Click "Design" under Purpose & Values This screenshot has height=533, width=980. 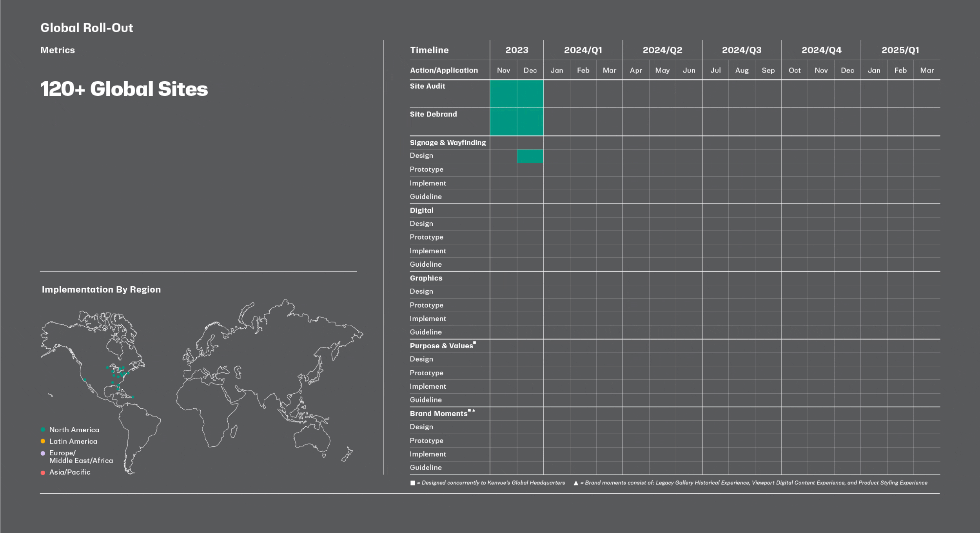click(421, 359)
